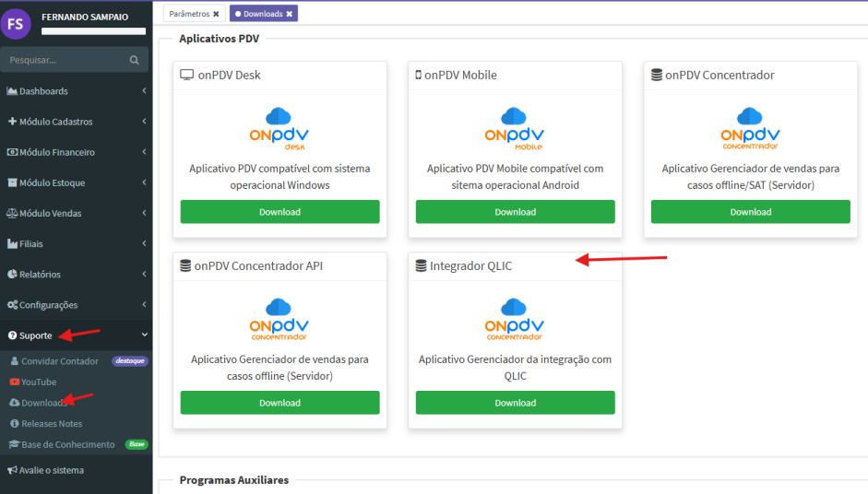This screenshot has height=494, width=868.
Task: Click the FERNANDO SAMPAIO user name
Action: 85,18
